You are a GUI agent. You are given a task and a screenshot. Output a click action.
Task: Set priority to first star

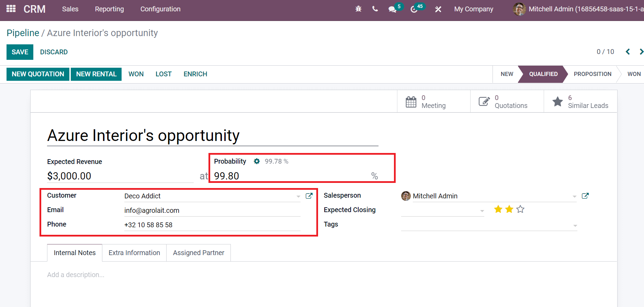(498, 209)
